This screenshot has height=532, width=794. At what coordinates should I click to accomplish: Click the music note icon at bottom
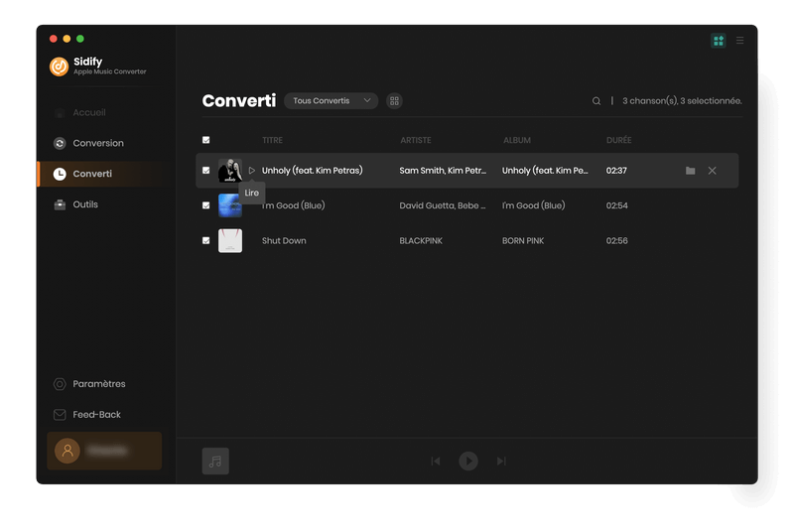click(215, 461)
